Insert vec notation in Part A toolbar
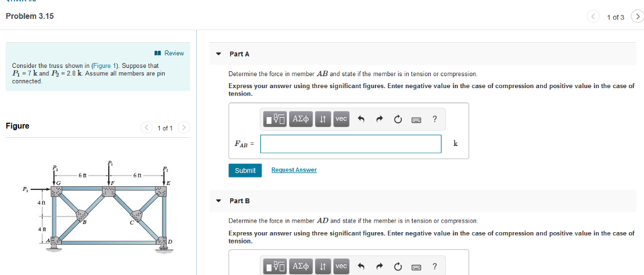Image resolution: width=644 pixels, height=275 pixels. (x=341, y=119)
